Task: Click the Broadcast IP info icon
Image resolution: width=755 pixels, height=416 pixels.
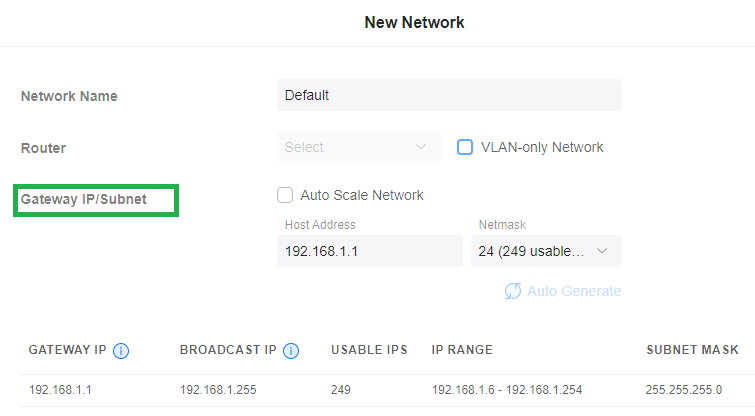Action: click(291, 350)
